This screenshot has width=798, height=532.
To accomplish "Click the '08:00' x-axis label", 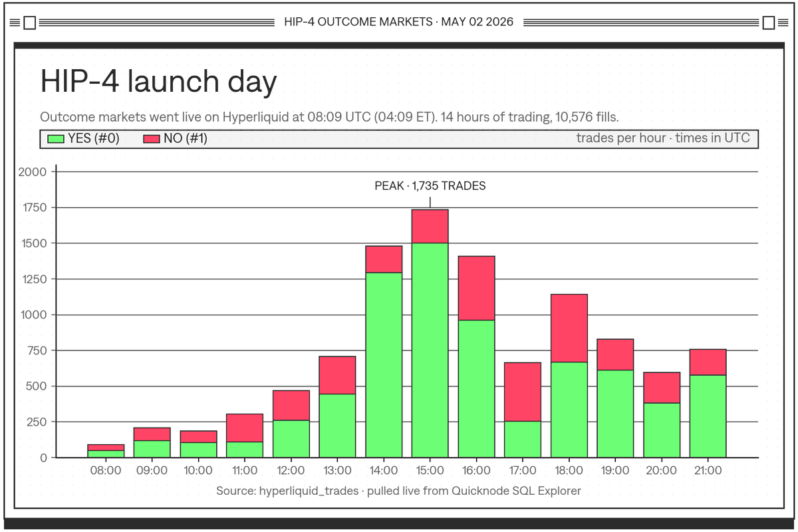I will click(x=105, y=470).
